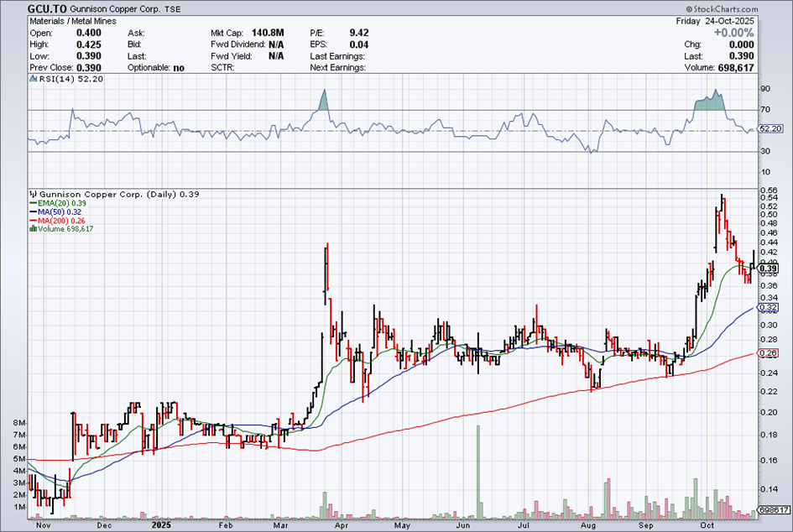Click the May label on the date axis
793x532 pixels.
[402, 525]
